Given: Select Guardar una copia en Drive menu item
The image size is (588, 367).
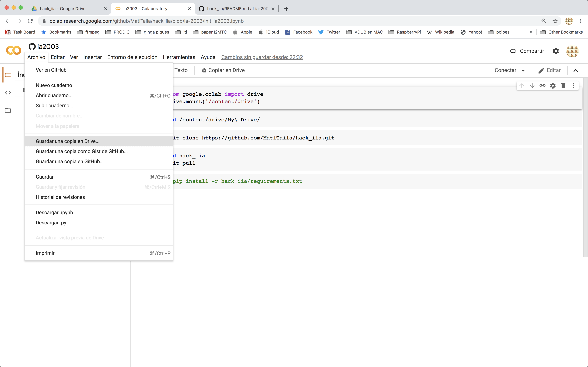Looking at the screenshot, I should tap(67, 141).
